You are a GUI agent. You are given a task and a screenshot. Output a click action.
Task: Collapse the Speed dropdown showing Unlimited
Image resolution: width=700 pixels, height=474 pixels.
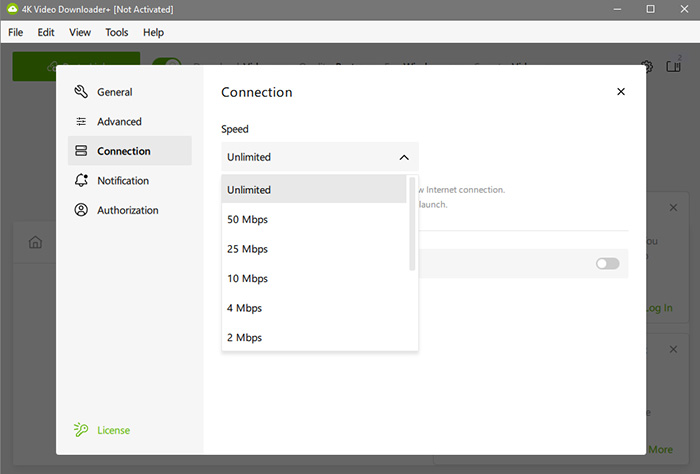point(320,157)
